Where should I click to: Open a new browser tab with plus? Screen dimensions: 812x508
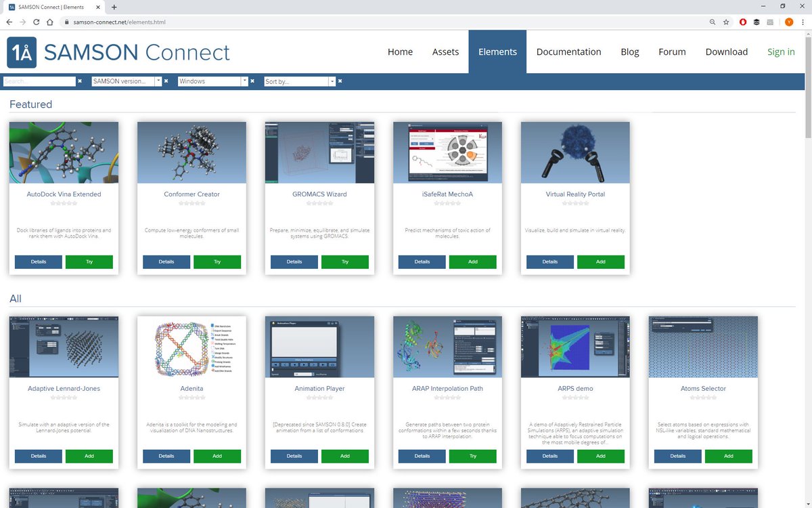click(114, 7)
